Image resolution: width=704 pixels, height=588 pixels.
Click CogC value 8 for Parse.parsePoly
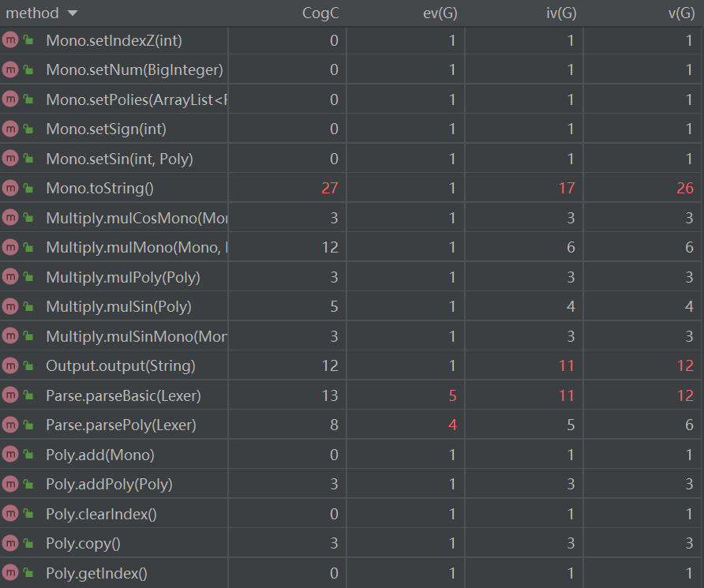coord(334,425)
